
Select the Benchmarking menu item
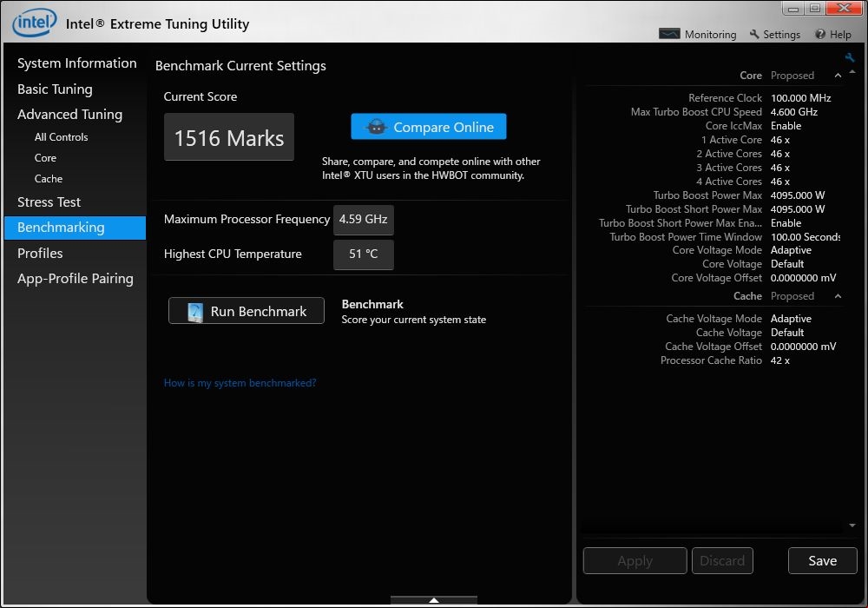tap(75, 228)
